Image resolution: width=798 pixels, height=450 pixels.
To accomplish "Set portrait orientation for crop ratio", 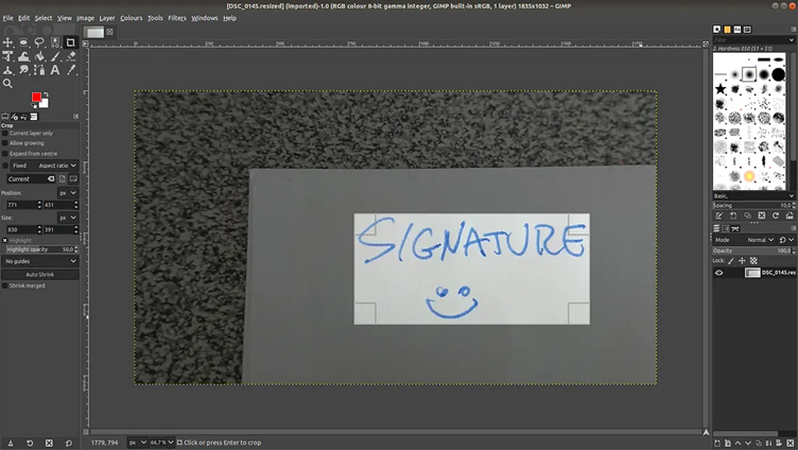I will (x=62, y=179).
